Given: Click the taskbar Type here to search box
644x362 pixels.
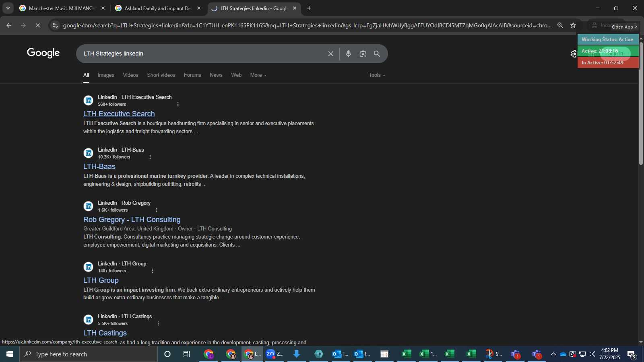Looking at the screenshot, I should [89, 354].
